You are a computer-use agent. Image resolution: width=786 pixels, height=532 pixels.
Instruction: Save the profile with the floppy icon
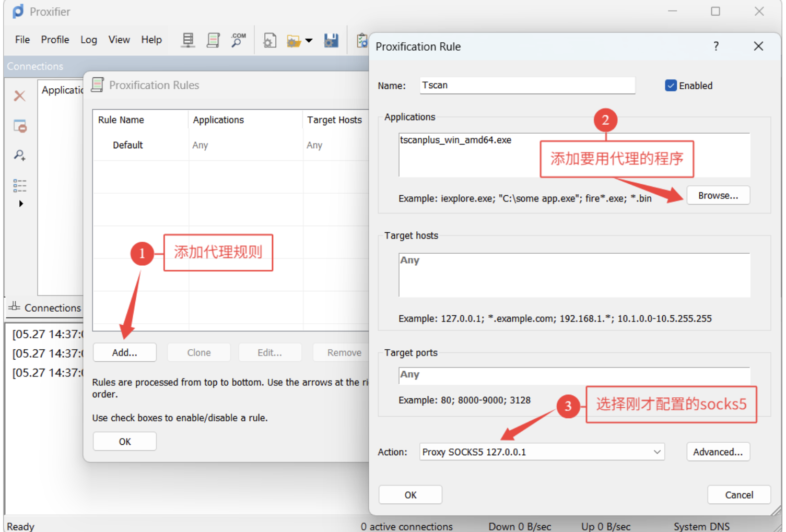click(x=331, y=40)
